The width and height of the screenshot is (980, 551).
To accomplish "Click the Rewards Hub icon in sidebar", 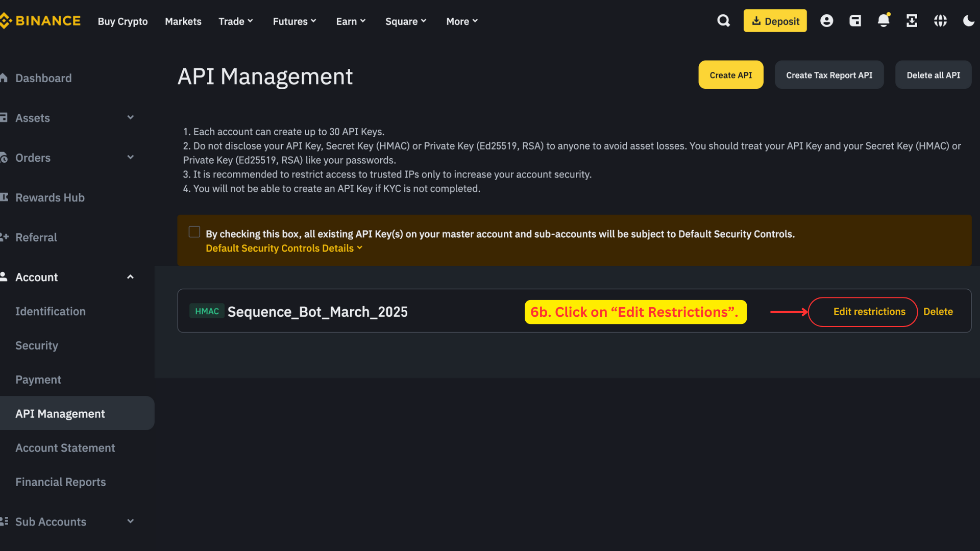I will pyautogui.click(x=4, y=197).
